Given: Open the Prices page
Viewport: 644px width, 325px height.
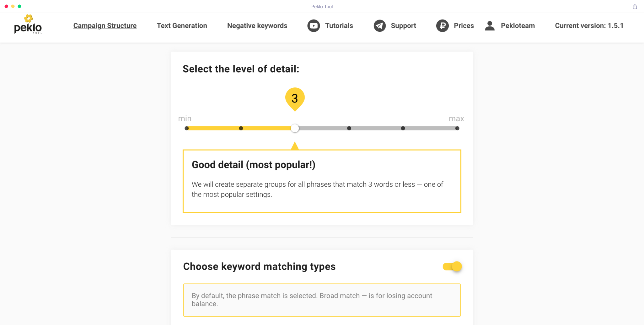Looking at the screenshot, I should (x=464, y=26).
